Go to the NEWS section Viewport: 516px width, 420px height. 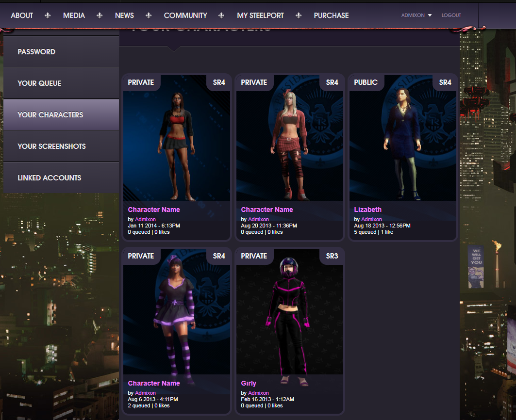pos(124,16)
